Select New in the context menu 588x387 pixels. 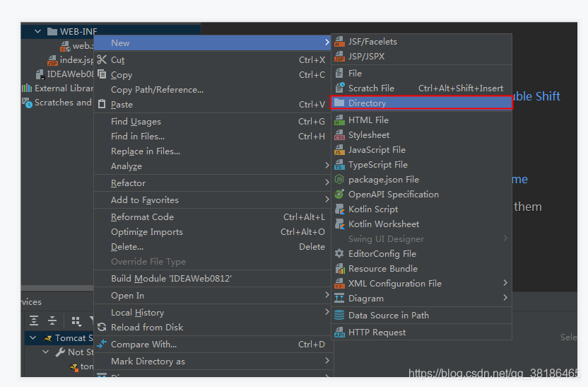tap(212, 42)
